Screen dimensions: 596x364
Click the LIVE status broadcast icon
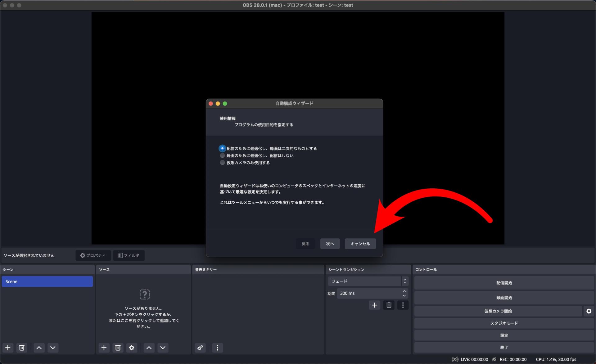455,359
